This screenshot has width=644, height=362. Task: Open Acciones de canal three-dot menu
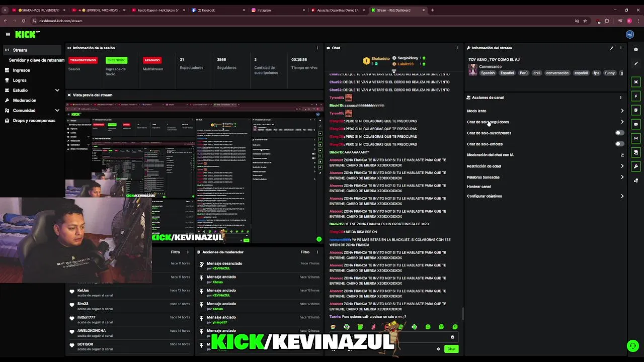click(621, 98)
